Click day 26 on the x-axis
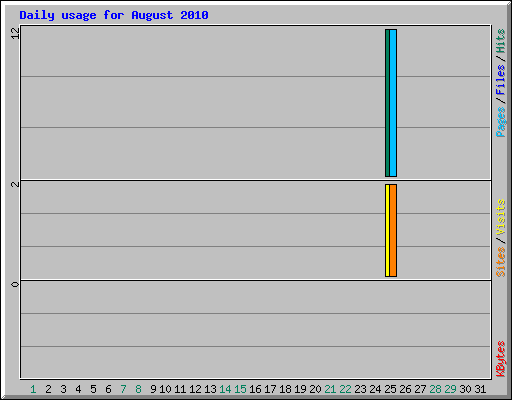Screen dimensions: 512x400 pyautogui.click(x=405, y=389)
